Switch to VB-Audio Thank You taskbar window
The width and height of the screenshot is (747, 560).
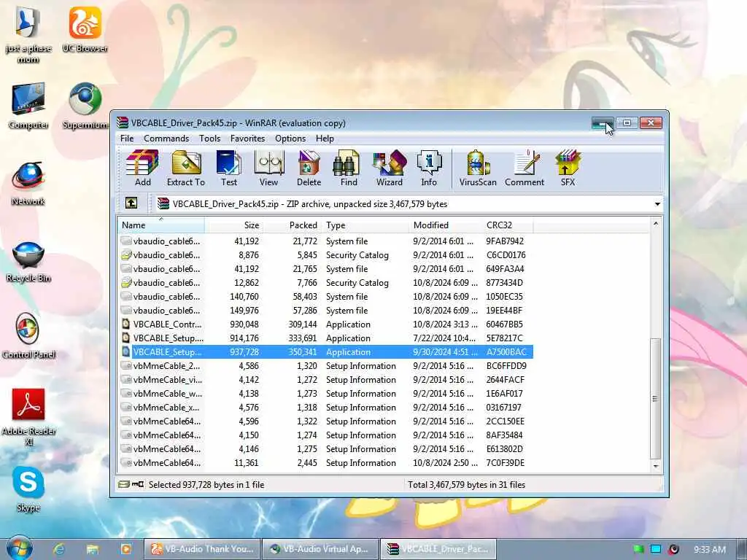point(202,549)
